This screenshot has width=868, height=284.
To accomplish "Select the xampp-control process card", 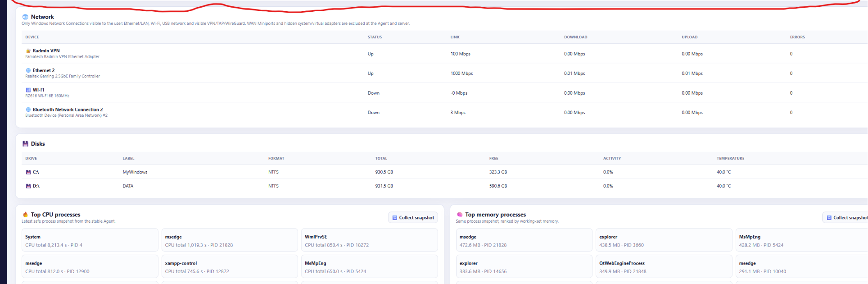I will pyautogui.click(x=230, y=266).
